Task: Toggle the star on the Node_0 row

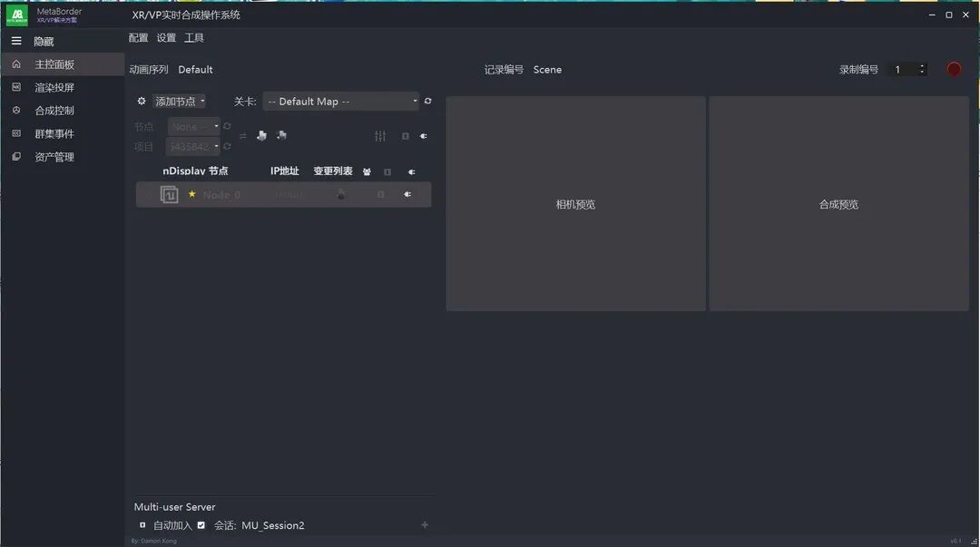Action: 191,194
